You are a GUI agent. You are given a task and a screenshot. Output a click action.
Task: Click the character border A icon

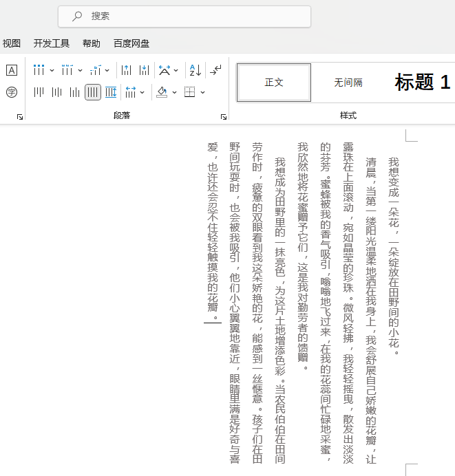(x=12, y=70)
